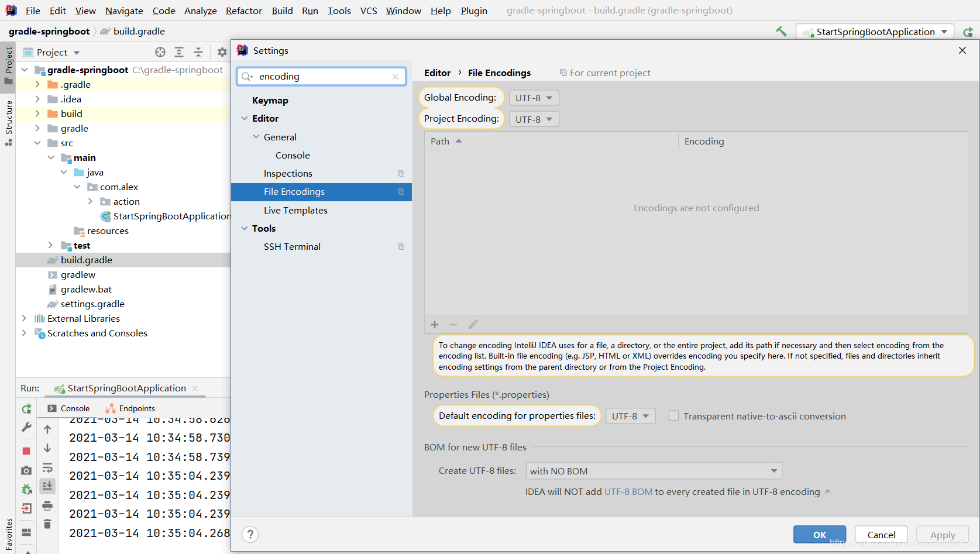980x554 pixels.
Task: Close the Settings dialog
Action: pyautogui.click(x=962, y=51)
